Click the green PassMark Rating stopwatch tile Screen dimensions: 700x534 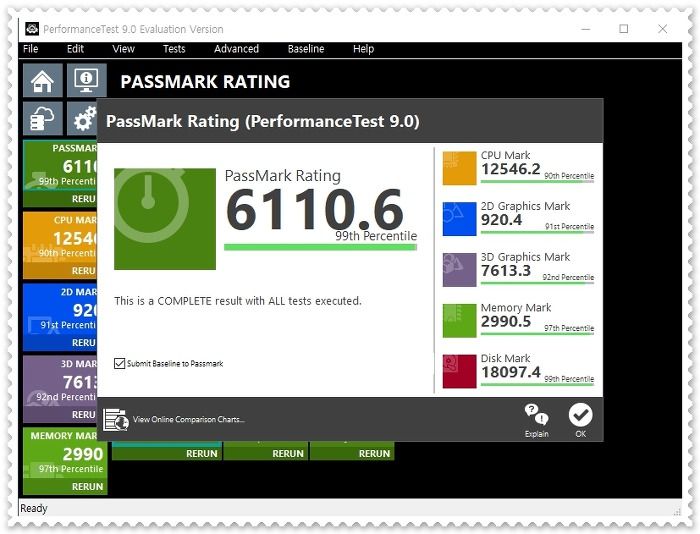[165, 219]
